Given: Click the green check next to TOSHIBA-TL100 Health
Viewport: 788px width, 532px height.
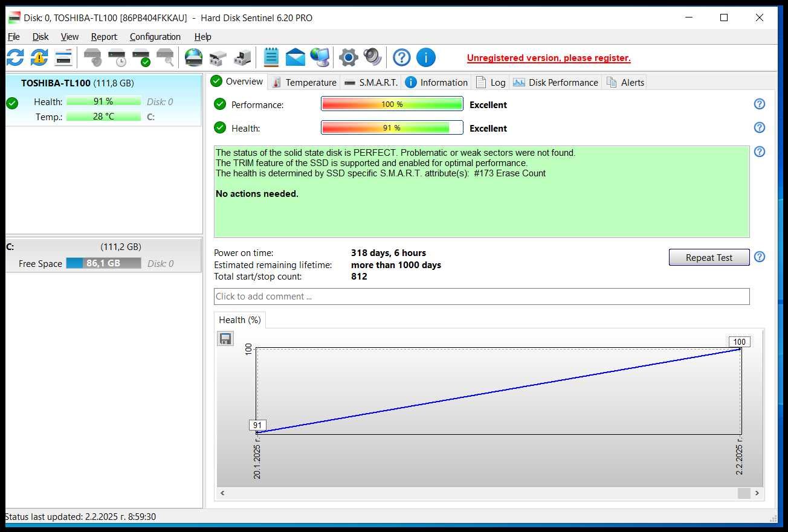Looking at the screenshot, I should click(x=12, y=103).
